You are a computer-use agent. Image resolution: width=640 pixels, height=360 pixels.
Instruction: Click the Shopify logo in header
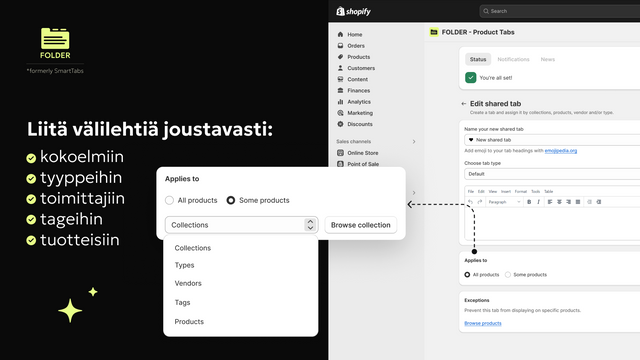(x=353, y=11)
